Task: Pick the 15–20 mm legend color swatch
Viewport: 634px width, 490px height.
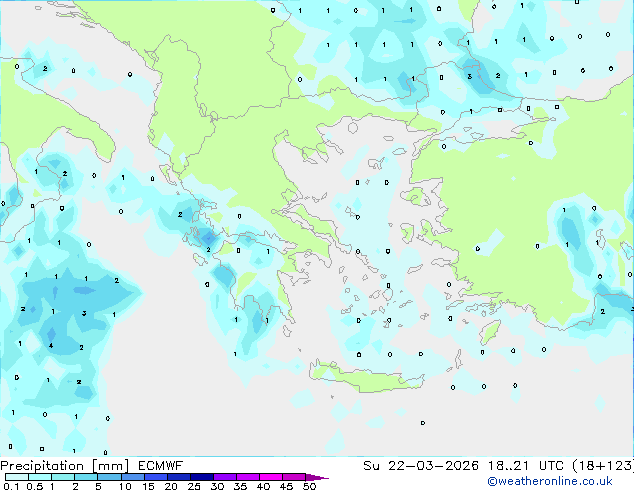Action: click(155, 477)
